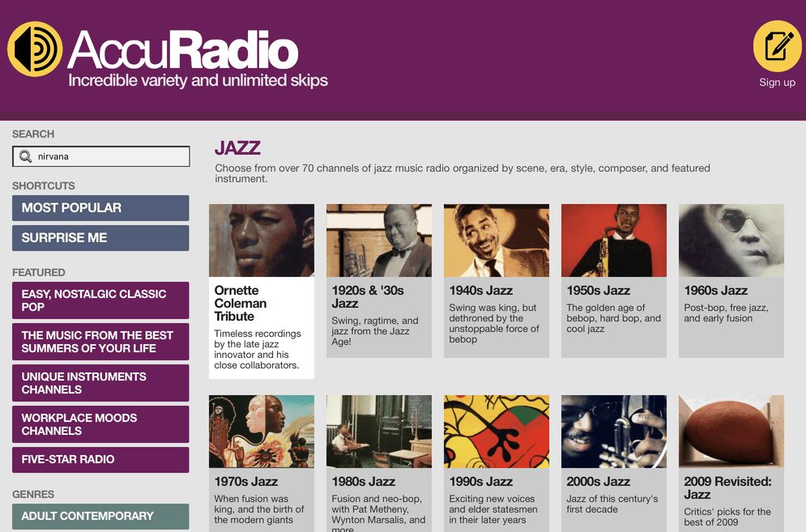Image resolution: width=806 pixels, height=532 pixels.
Task: Click the 1940s Jazz channel title
Action: 480,291
